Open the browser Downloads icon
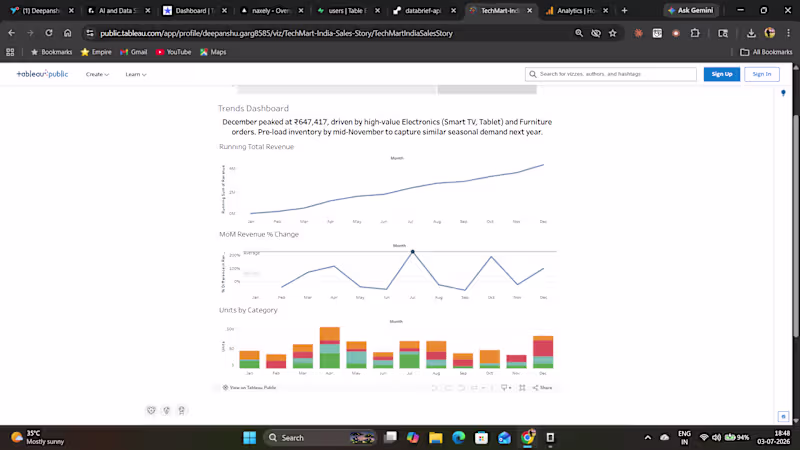 (x=751, y=33)
